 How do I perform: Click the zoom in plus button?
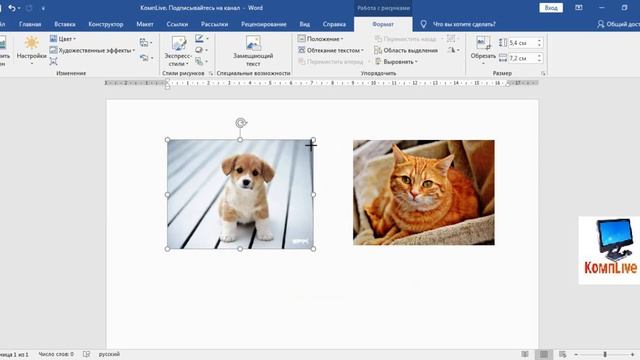632,354
